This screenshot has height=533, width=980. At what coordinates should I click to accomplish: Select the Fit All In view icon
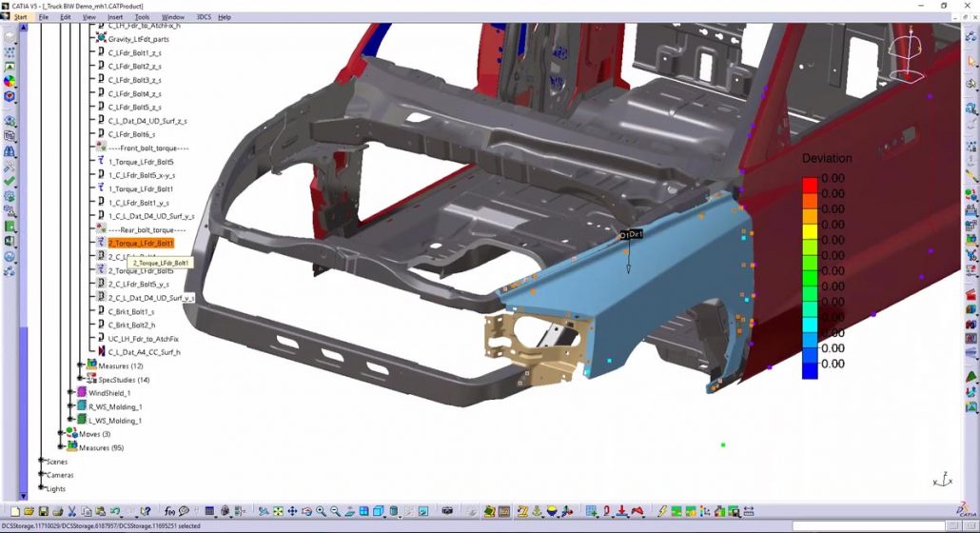[x=278, y=512]
